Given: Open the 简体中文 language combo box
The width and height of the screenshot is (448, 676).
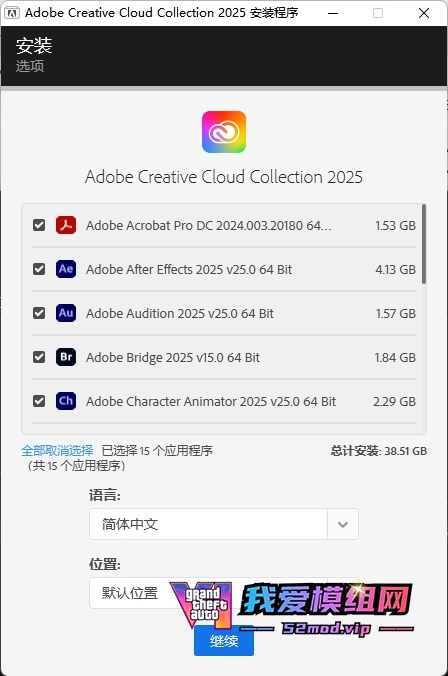Looking at the screenshot, I should tap(224, 524).
